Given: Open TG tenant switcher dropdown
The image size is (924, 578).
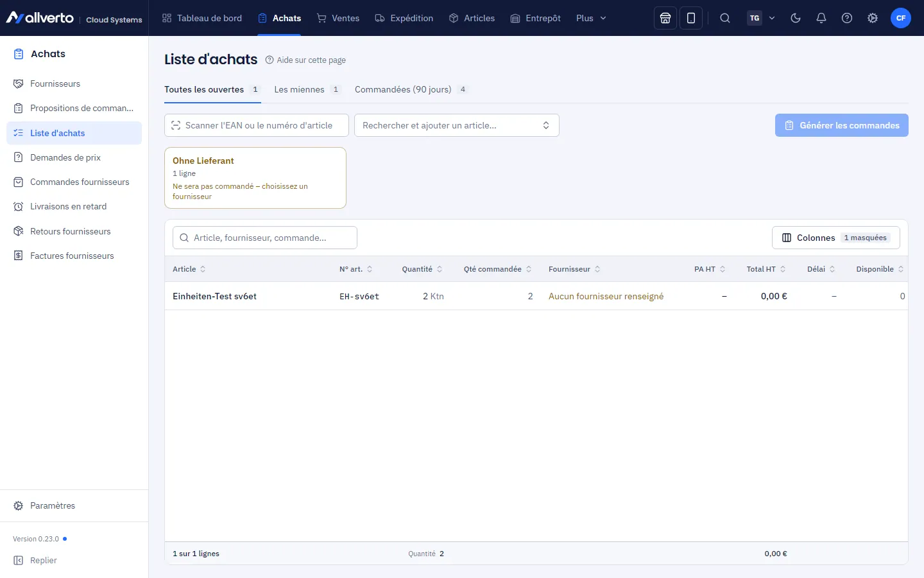Looking at the screenshot, I should coord(762,18).
